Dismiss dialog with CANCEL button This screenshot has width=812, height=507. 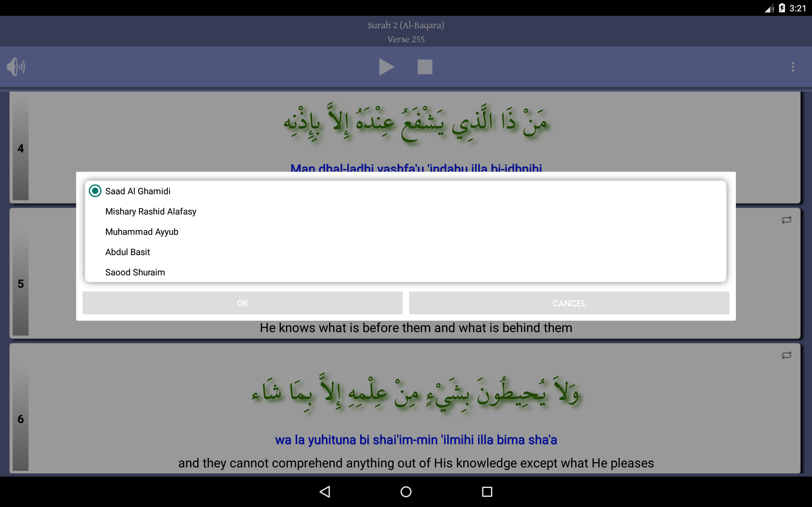click(569, 303)
